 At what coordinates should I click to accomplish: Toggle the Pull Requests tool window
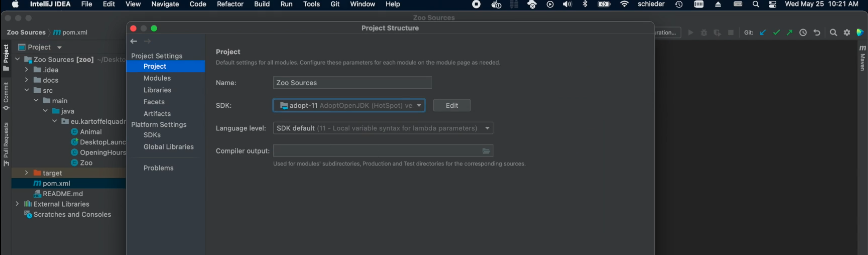pos(6,144)
